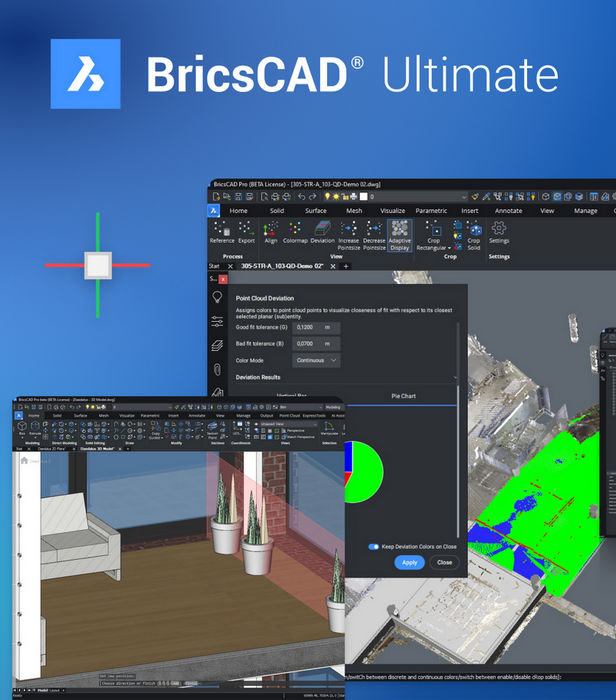The width and height of the screenshot is (616, 700).
Task: Toggle layer lightbulb on/off in toolbar
Action: point(327,196)
